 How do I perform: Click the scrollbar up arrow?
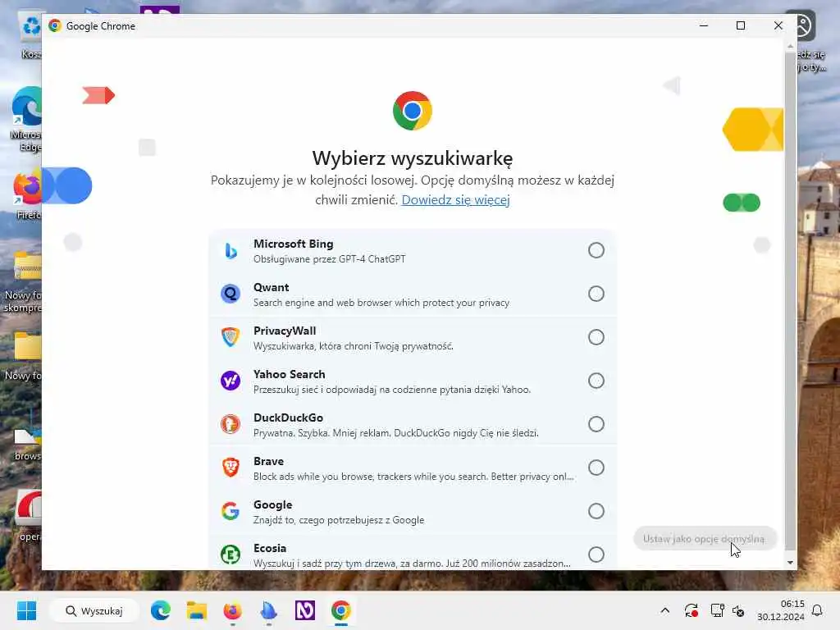(790, 47)
